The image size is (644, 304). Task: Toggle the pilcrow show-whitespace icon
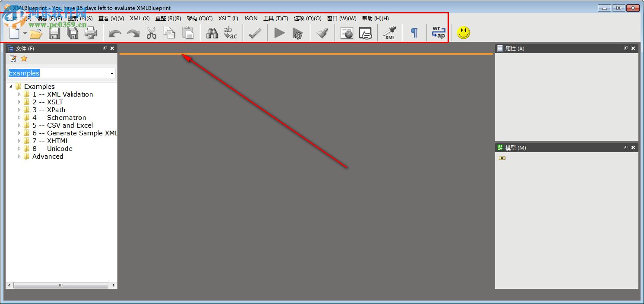point(414,33)
